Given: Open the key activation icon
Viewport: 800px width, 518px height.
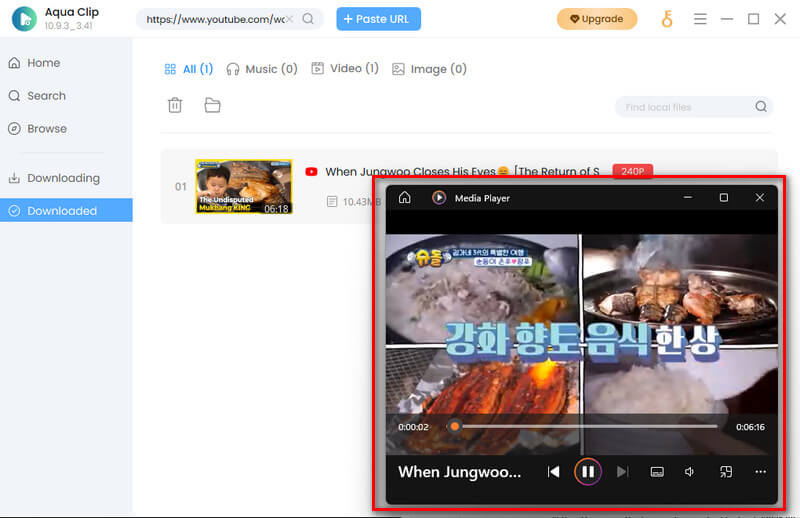Looking at the screenshot, I should [667, 19].
